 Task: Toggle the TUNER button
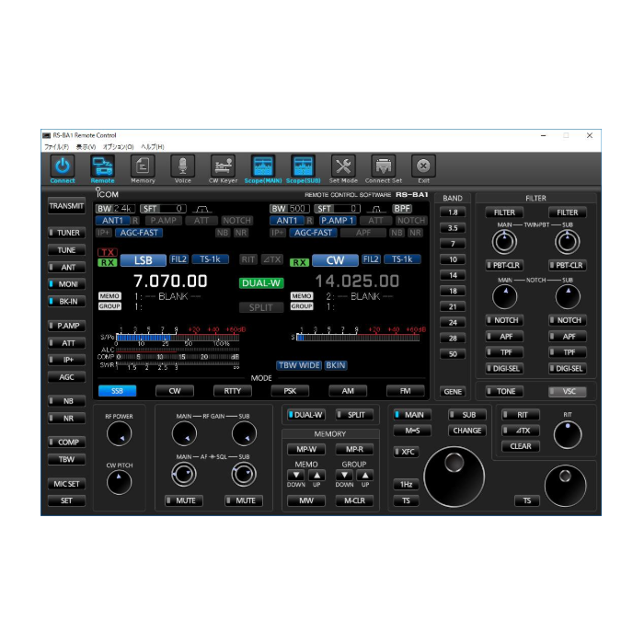tap(66, 233)
